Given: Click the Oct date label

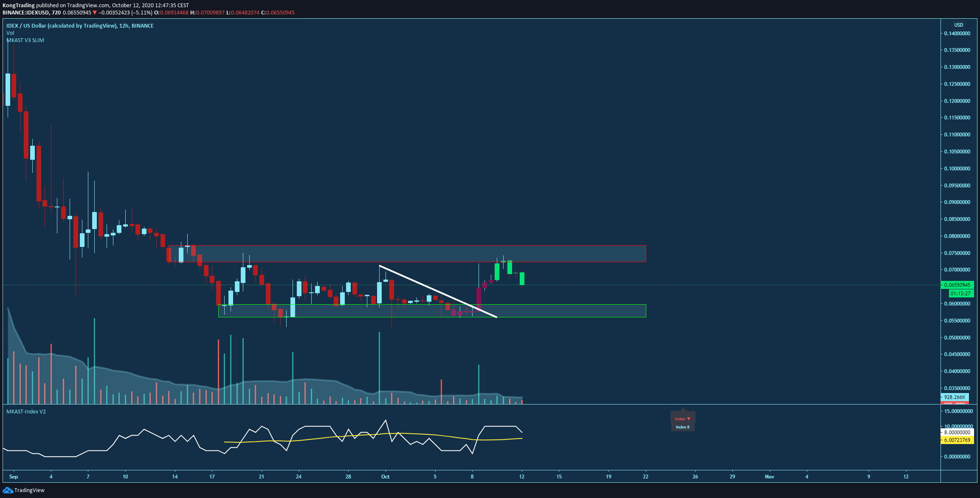Looking at the screenshot, I should pyautogui.click(x=386, y=477).
